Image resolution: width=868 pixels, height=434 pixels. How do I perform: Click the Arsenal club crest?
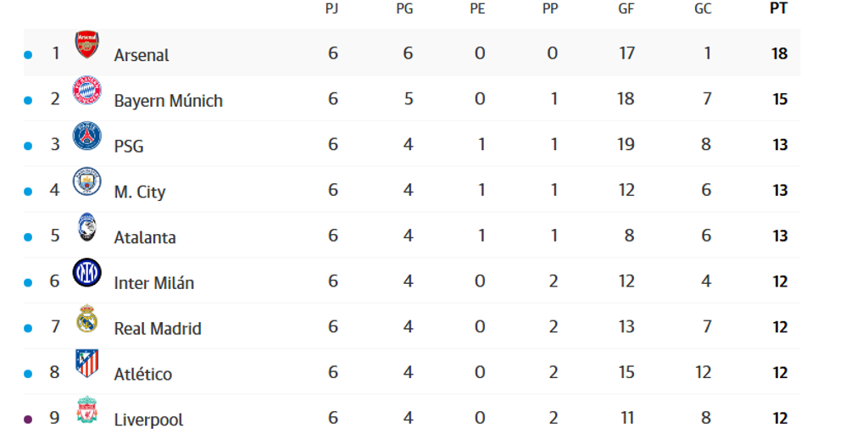pyautogui.click(x=86, y=46)
